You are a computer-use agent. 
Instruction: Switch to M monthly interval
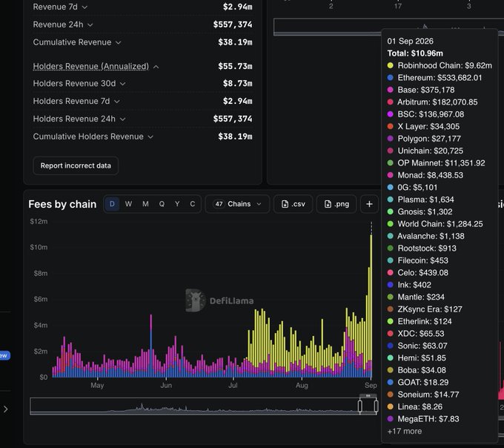pyautogui.click(x=145, y=204)
